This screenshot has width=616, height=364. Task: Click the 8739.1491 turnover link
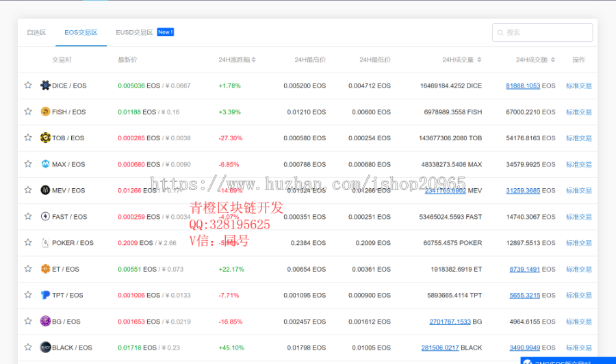pos(524,269)
